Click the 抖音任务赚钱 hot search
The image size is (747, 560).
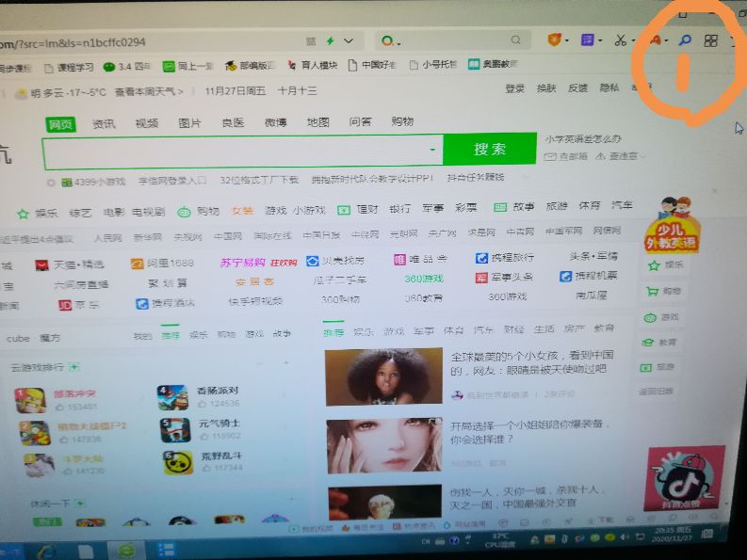pyautogui.click(x=476, y=178)
